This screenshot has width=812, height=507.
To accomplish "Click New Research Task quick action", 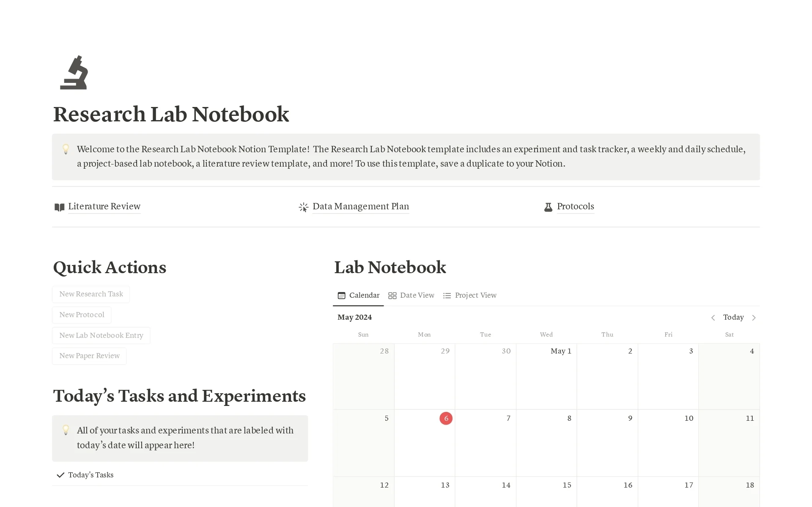I will click(x=91, y=294).
